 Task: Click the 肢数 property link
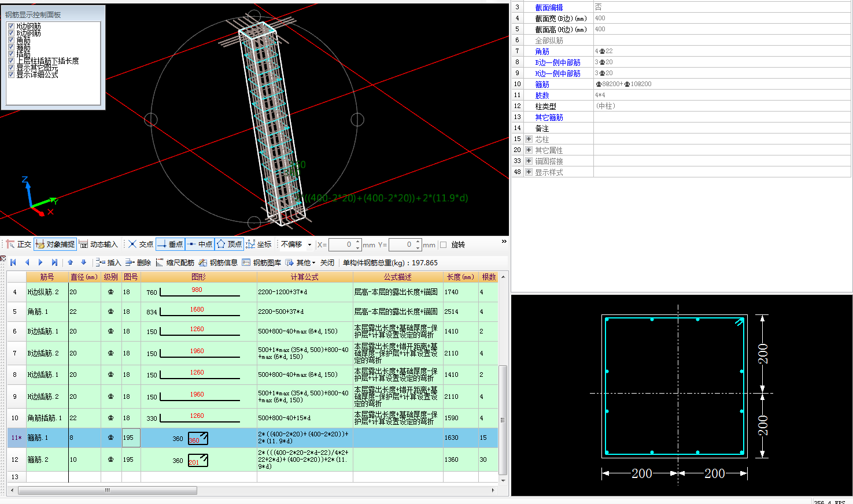coord(542,95)
